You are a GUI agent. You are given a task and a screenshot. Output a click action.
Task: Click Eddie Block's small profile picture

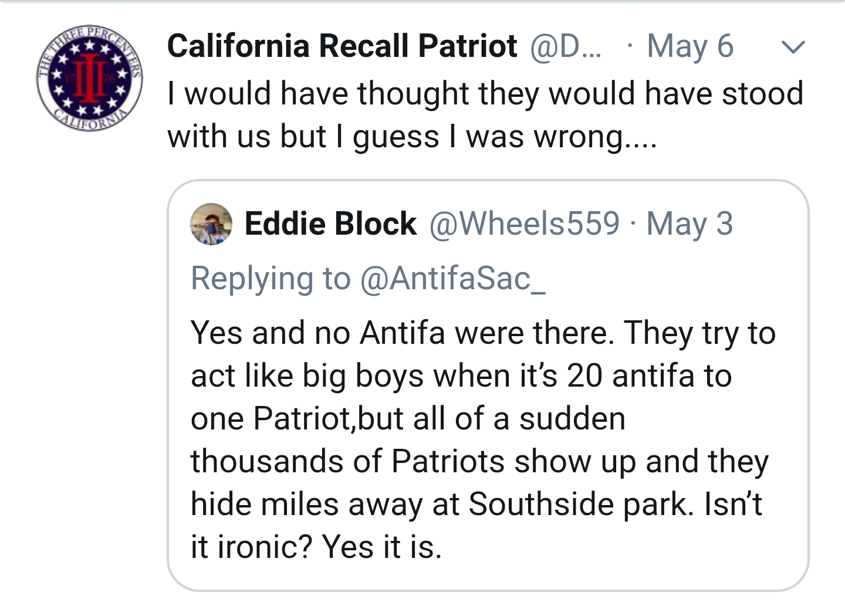[x=211, y=224]
